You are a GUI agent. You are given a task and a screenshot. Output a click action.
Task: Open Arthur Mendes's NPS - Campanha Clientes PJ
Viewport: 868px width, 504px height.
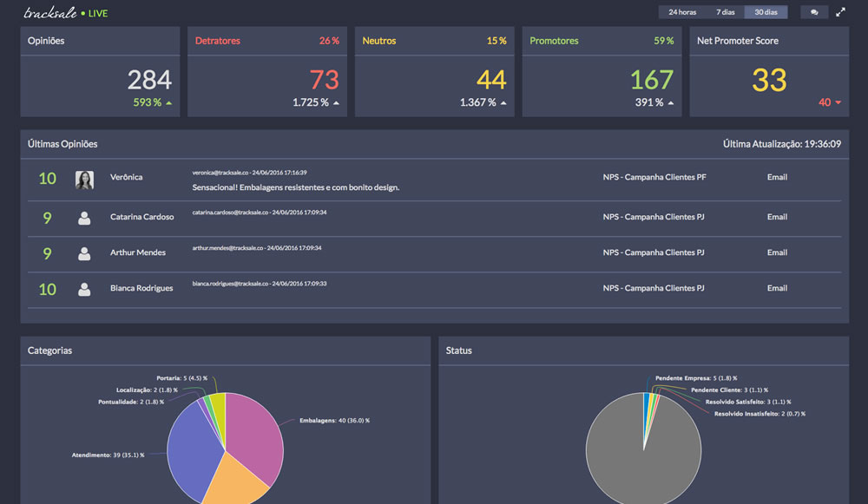click(x=654, y=252)
